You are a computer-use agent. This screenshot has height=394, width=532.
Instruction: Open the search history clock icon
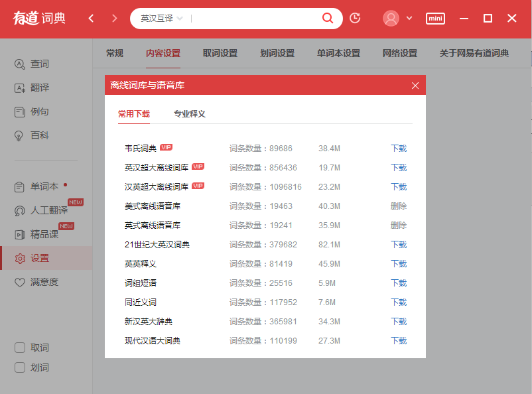[x=355, y=18]
